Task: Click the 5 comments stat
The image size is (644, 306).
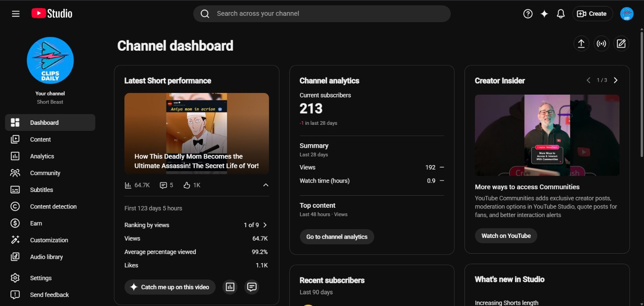Action: click(x=166, y=185)
